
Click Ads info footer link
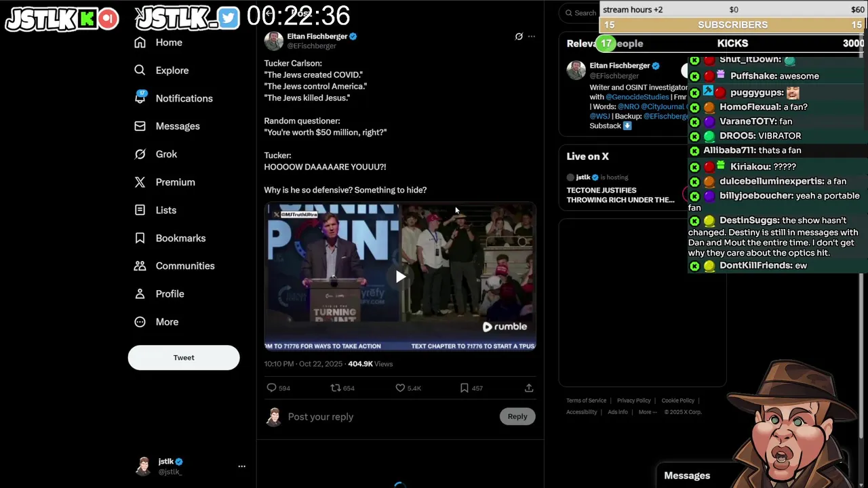pyautogui.click(x=618, y=412)
